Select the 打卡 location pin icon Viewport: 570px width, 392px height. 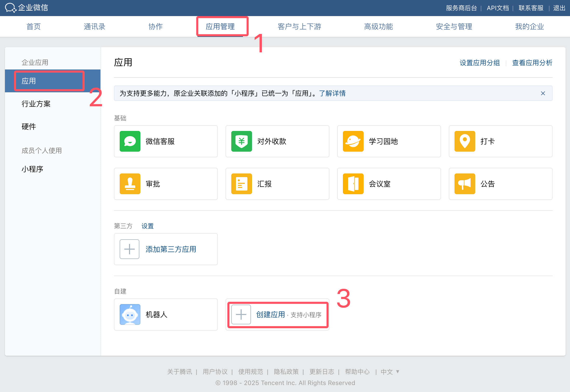[x=465, y=141]
